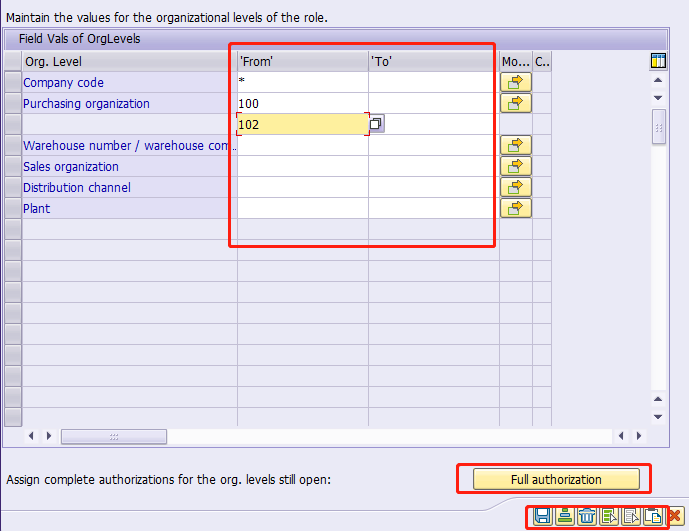
Task: Open multiple selection for Purchasing organization
Action: point(516,103)
